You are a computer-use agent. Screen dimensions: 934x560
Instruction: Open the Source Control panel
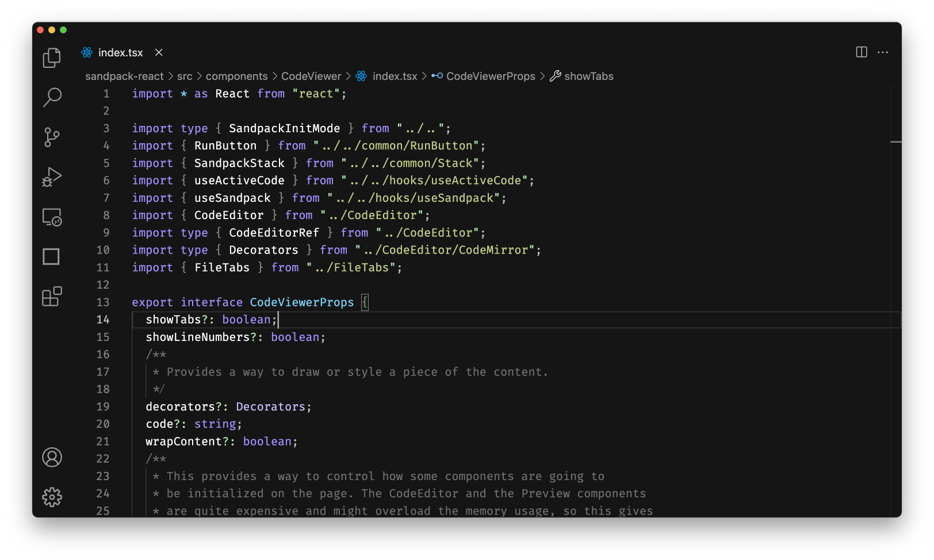pyautogui.click(x=52, y=137)
